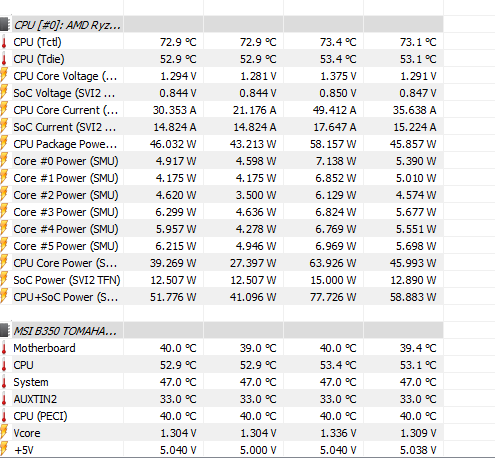Select the CPU (Tctl) sensor label
The width and height of the screenshot is (495, 458).
pyautogui.click(x=37, y=42)
